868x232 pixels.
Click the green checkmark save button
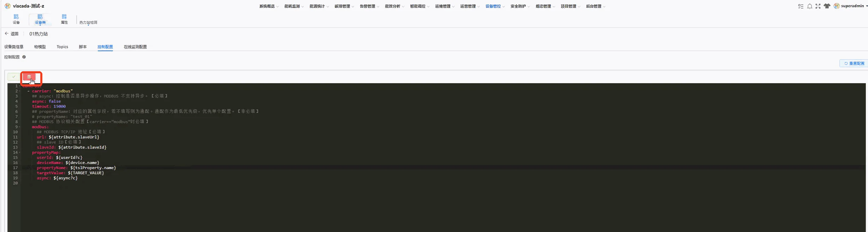[14, 77]
